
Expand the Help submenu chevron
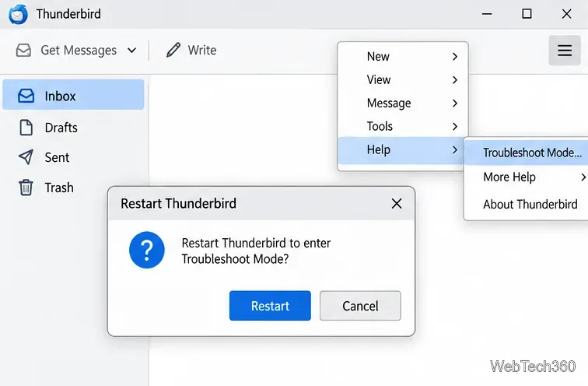(455, 149)
